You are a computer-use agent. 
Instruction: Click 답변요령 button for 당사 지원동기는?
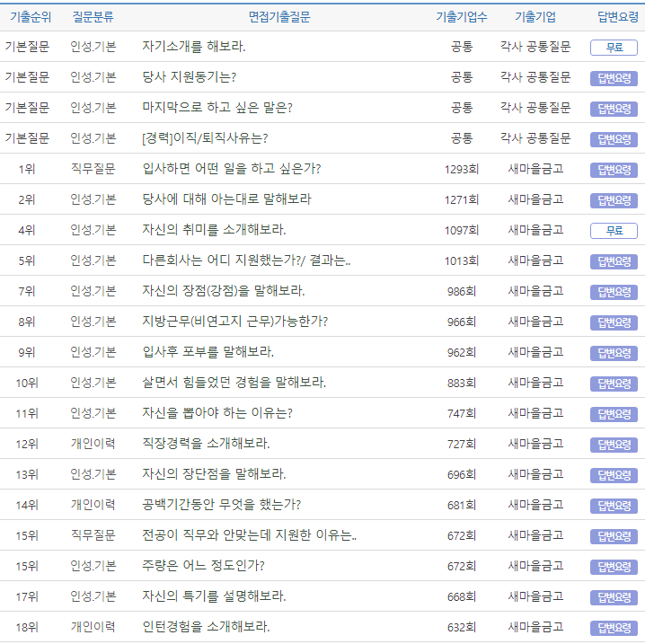614,78
